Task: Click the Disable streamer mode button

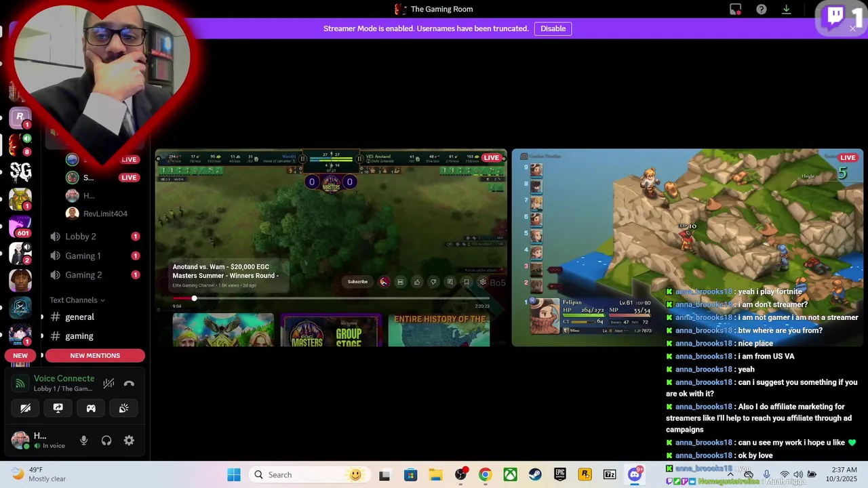Action: pyautogui.click(x=553, y=28)
